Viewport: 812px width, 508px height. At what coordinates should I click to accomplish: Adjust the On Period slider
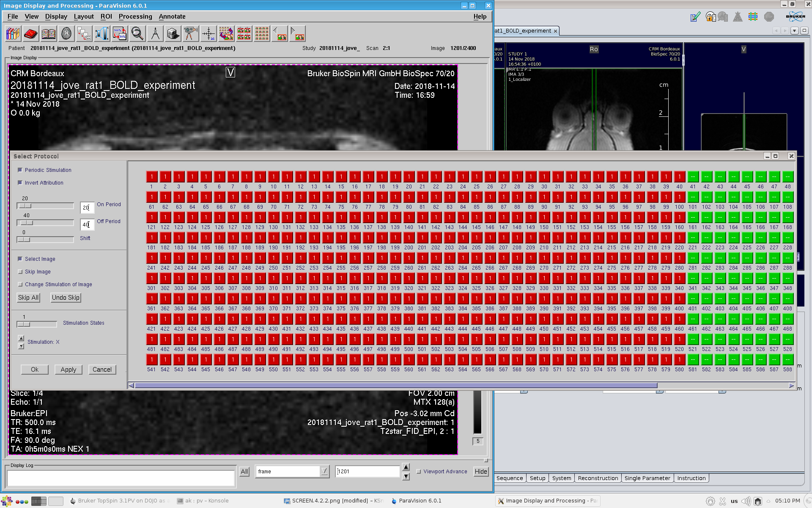(25, 206)
